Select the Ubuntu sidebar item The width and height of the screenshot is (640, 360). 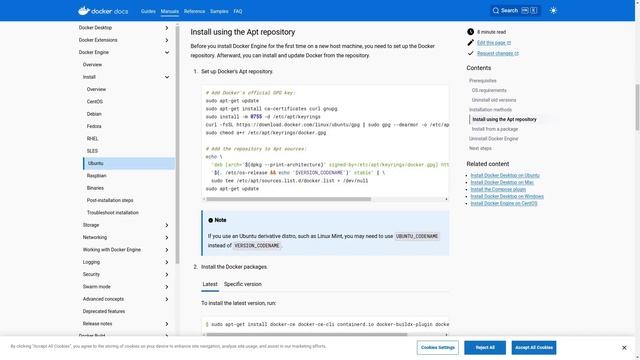129,163
